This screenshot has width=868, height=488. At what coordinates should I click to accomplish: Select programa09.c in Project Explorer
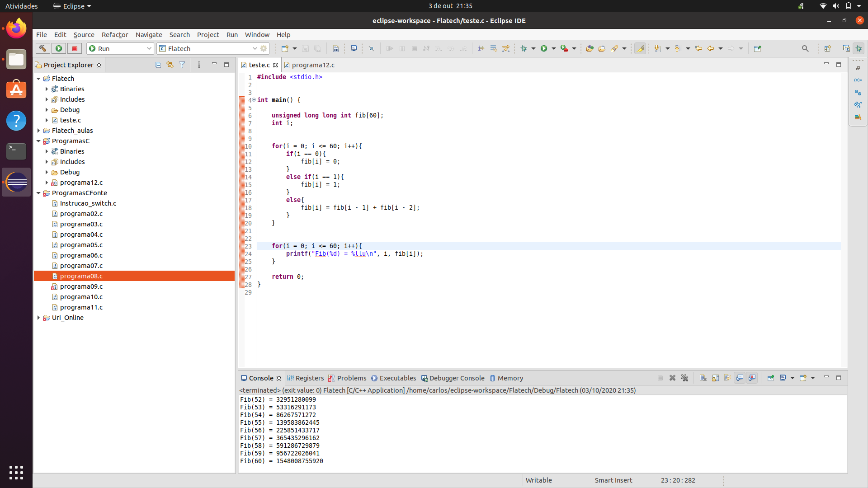81,286
